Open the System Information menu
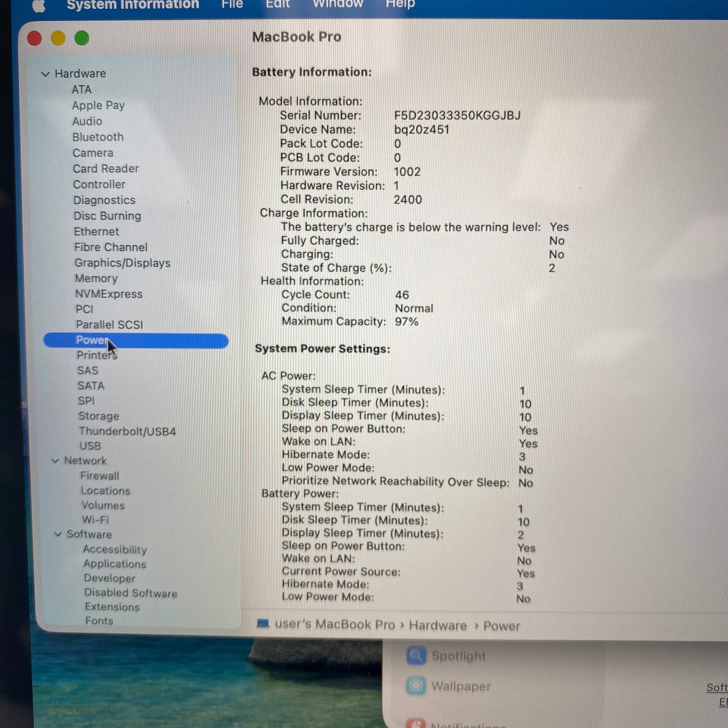 pos(133,5)
